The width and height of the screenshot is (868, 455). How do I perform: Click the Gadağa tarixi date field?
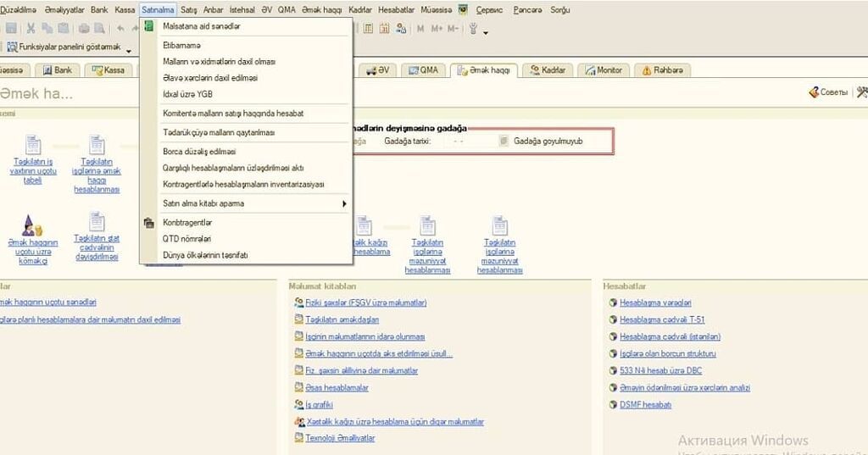[470, 141]
